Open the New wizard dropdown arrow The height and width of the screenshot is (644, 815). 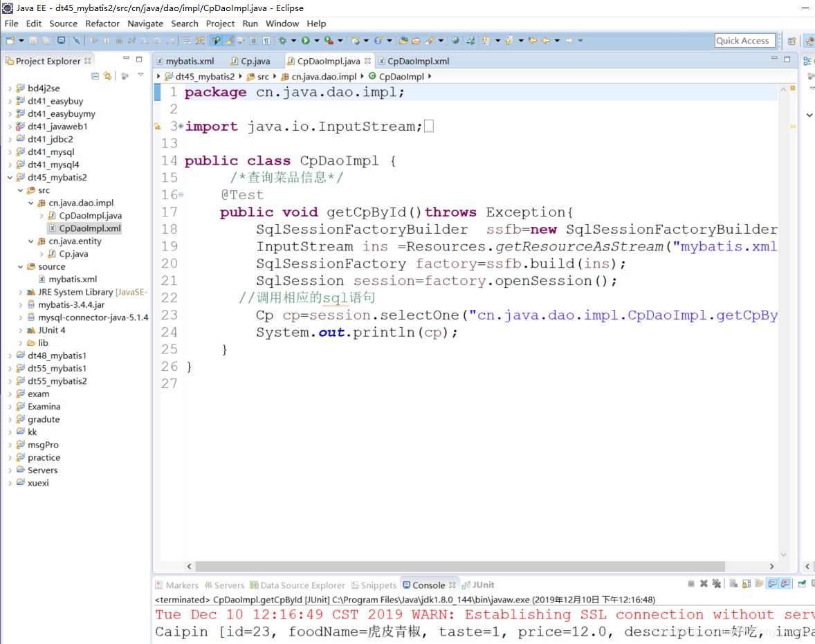tap(21, 41)
